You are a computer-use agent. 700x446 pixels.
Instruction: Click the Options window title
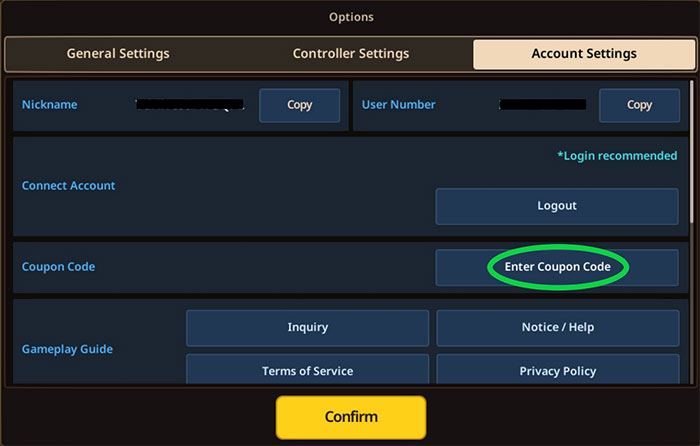[x=350, y=17]
